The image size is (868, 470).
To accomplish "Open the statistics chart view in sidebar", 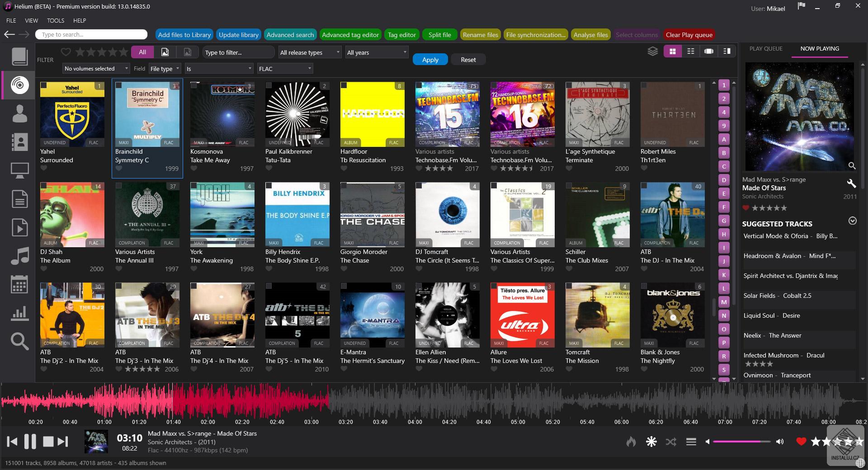I will 20,313.
